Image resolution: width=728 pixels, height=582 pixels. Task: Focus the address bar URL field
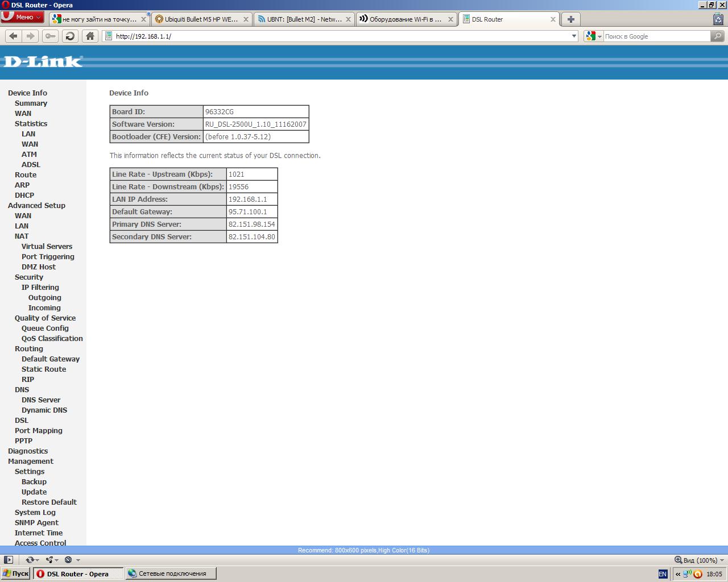click(341, 36)
